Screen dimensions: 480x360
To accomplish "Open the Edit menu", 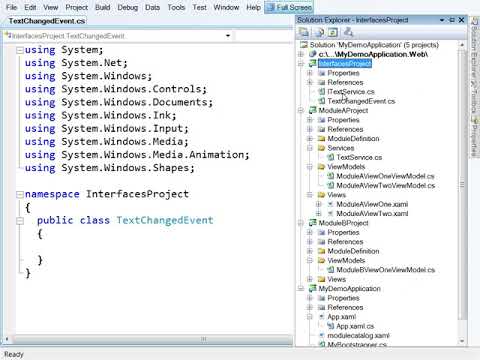I will (30, 7).
